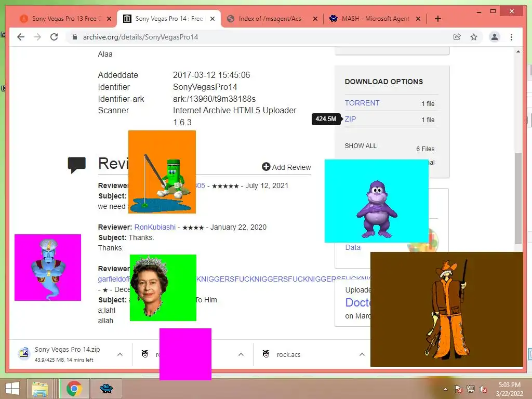Expand Sony Vegas Pro 14.zip download options
The height and width of the screenshot is (399, 532).
click(x=120, y=354)
